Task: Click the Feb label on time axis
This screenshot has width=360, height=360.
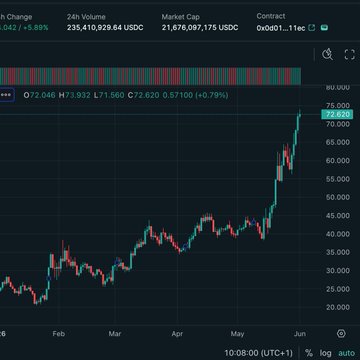Action: (58, 334)
